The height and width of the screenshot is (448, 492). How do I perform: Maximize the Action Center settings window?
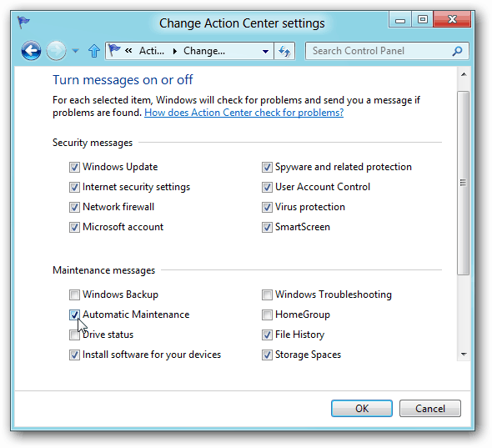(422, 20)
